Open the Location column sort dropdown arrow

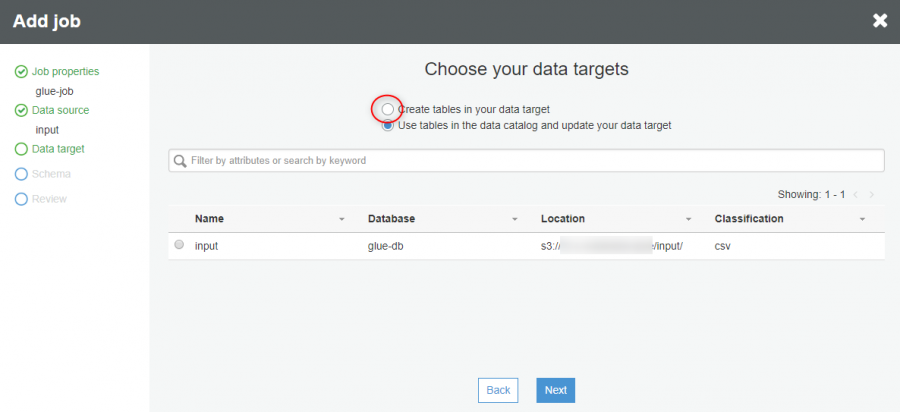click(688, 219)
